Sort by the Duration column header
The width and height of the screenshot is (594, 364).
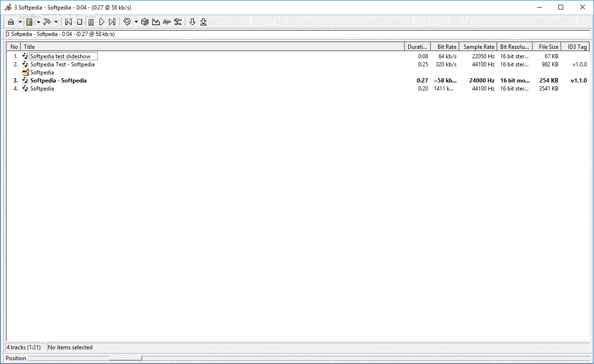tap(418, 46)
